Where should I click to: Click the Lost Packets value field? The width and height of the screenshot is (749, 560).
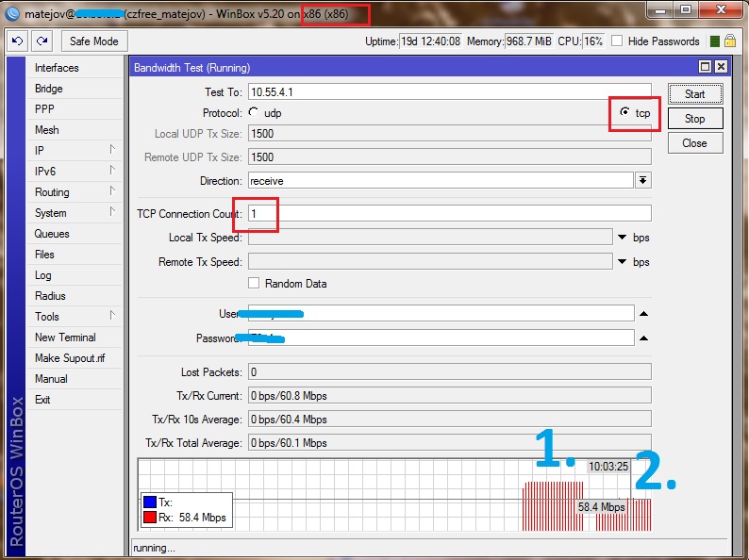click(x=450, y=371)
